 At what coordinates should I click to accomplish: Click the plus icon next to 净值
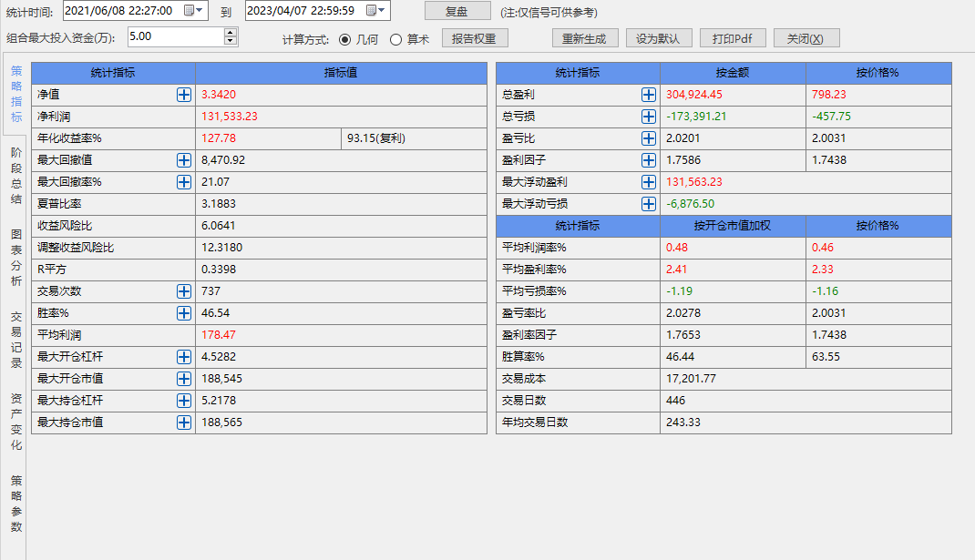point(183,94)
